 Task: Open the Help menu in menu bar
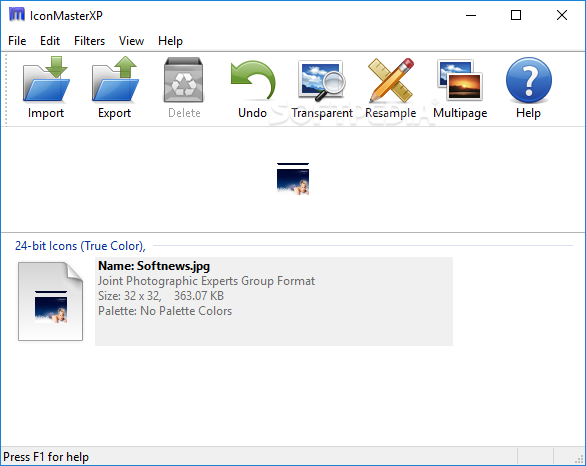[x=170, y=41]
